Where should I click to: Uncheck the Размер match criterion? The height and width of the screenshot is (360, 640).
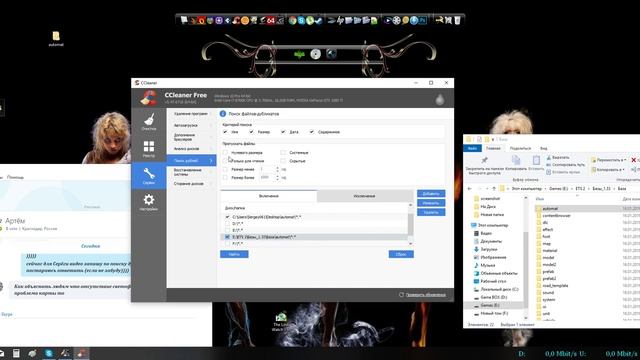pos(251,132)
